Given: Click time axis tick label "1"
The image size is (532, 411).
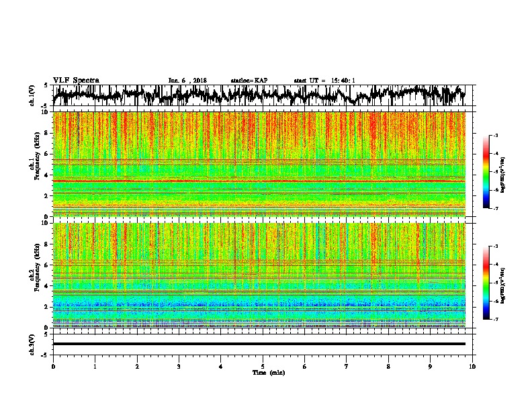Looking at the screenshot, I should point(95,367).
